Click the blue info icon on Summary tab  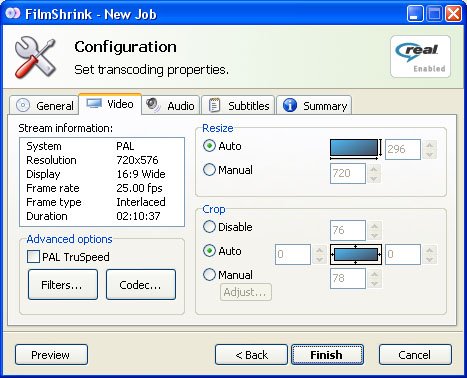[290, 105]
